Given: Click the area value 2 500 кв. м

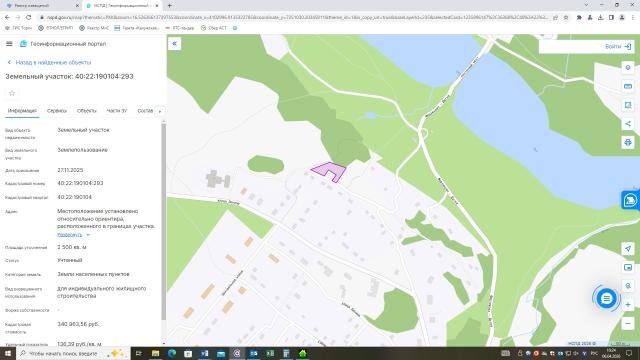Looking at the screenshot, I should point(72,247).
